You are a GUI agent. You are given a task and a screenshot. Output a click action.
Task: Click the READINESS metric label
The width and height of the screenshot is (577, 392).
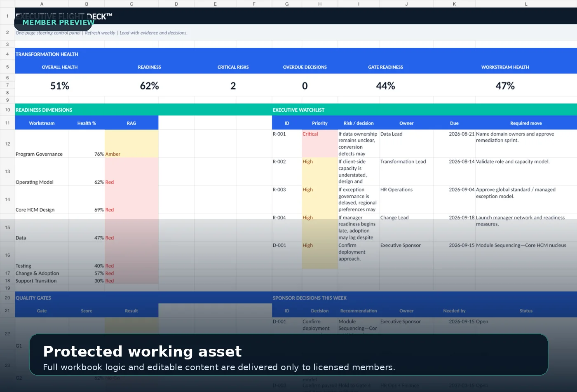click(x=149, y=67)
